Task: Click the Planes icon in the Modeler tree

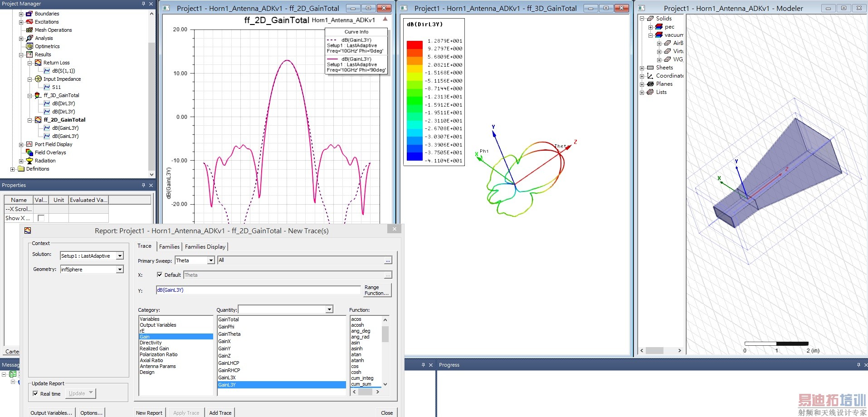Action: 650,84
